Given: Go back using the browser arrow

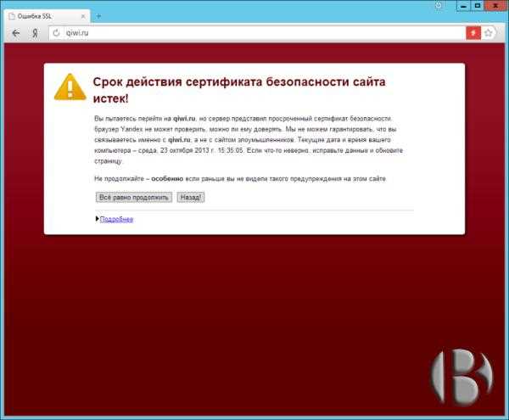Looking at the screenshot, I should [x=16, y=33].
